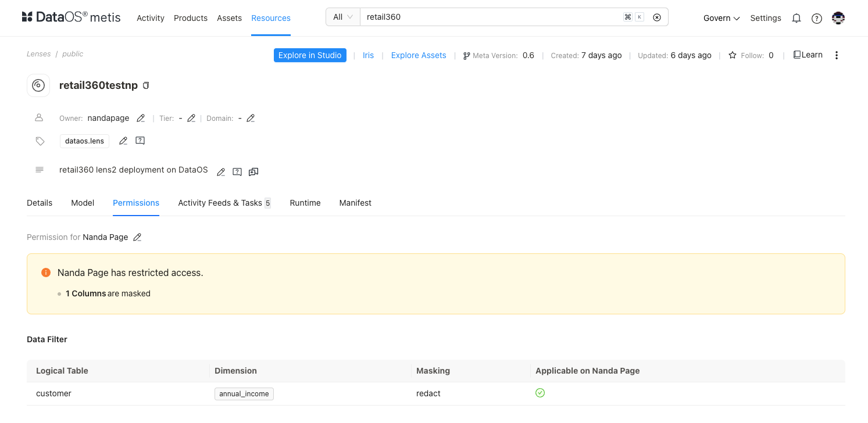868x423 pixels.
Task: Click the Meta Version branch icon
Action: pos(466,56)
